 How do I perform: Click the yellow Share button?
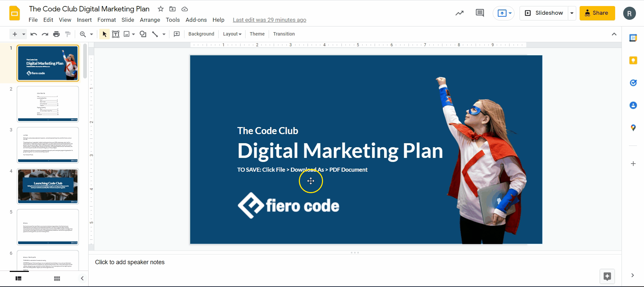tap(597, 13)
